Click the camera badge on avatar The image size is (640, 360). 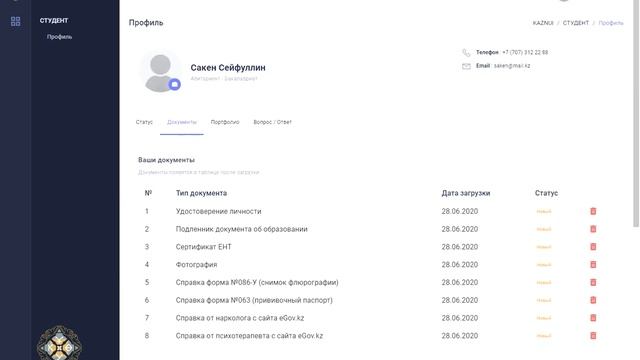pos(175,84)
